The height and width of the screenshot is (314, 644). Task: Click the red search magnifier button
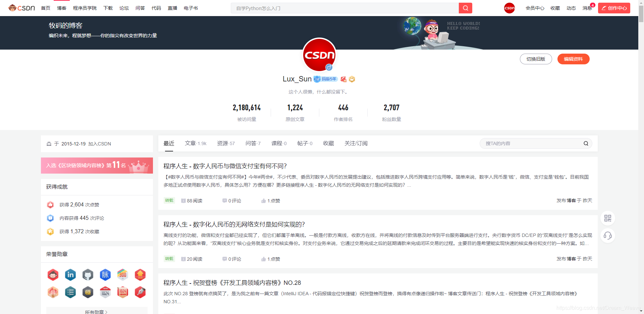click(465, 8)
